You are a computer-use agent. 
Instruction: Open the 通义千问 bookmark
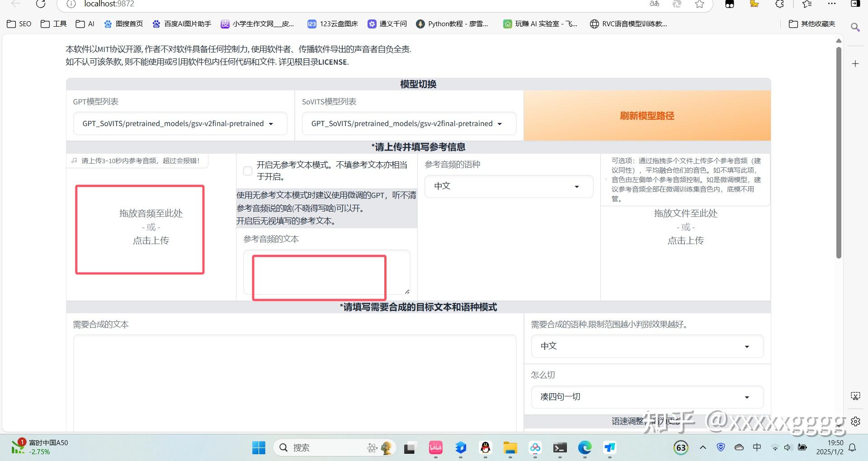tap(387, 24)
